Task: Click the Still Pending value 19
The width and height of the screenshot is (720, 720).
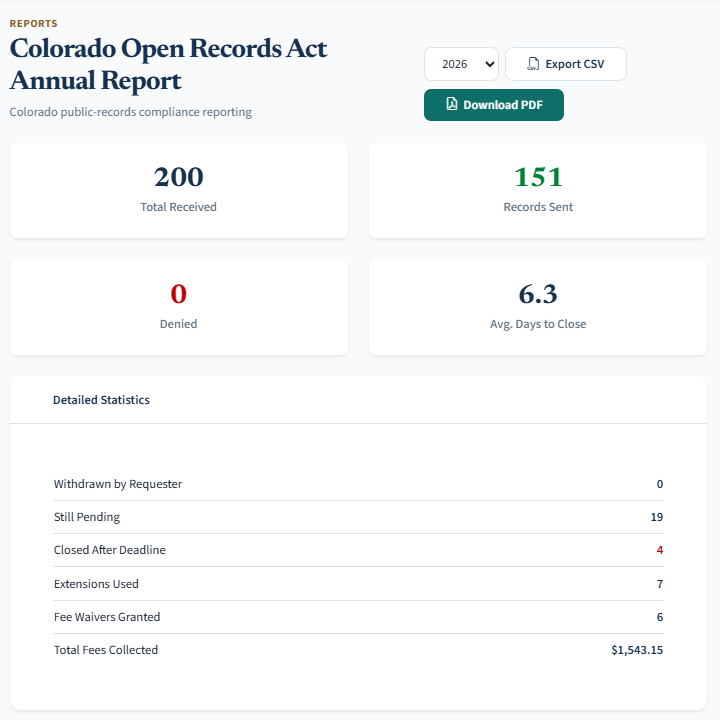Action: click(x=657, y=517)
